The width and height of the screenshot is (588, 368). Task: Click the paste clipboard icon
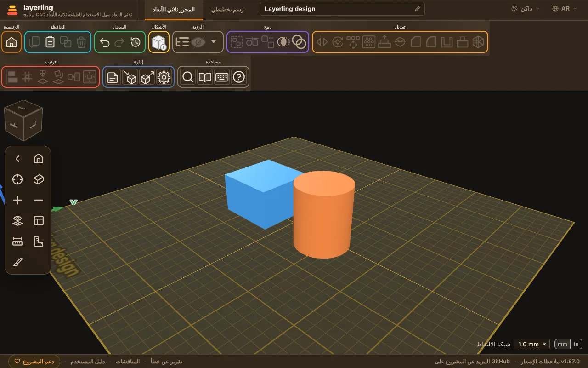tap(50, 42)
